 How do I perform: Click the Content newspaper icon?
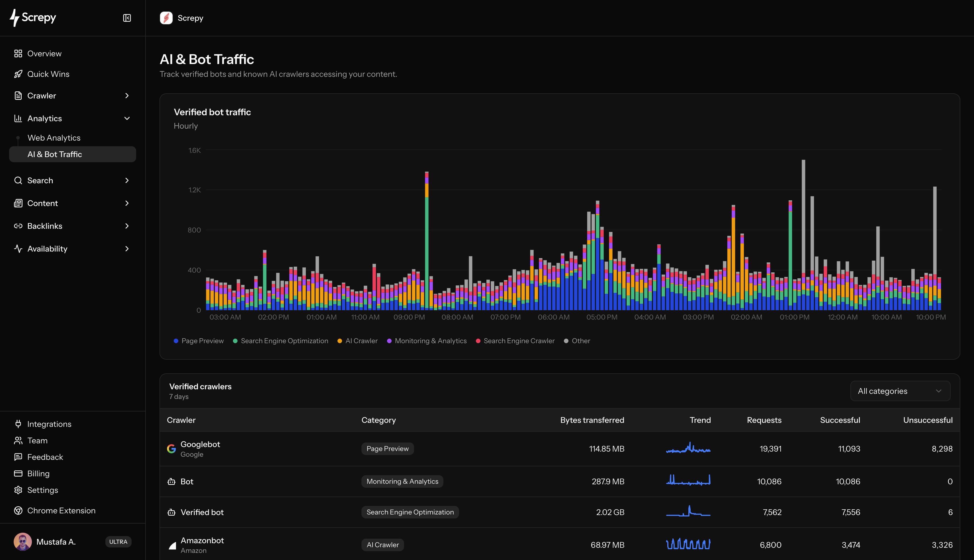(x=18, y=203)
